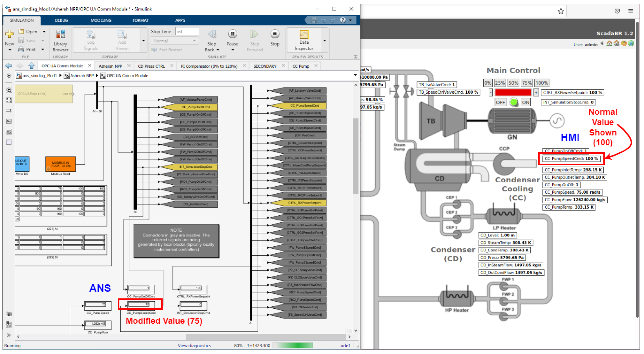Viewport: 644px width, 354px height.
Task: Click plus to increase reactor power
Action: (536, 93)
